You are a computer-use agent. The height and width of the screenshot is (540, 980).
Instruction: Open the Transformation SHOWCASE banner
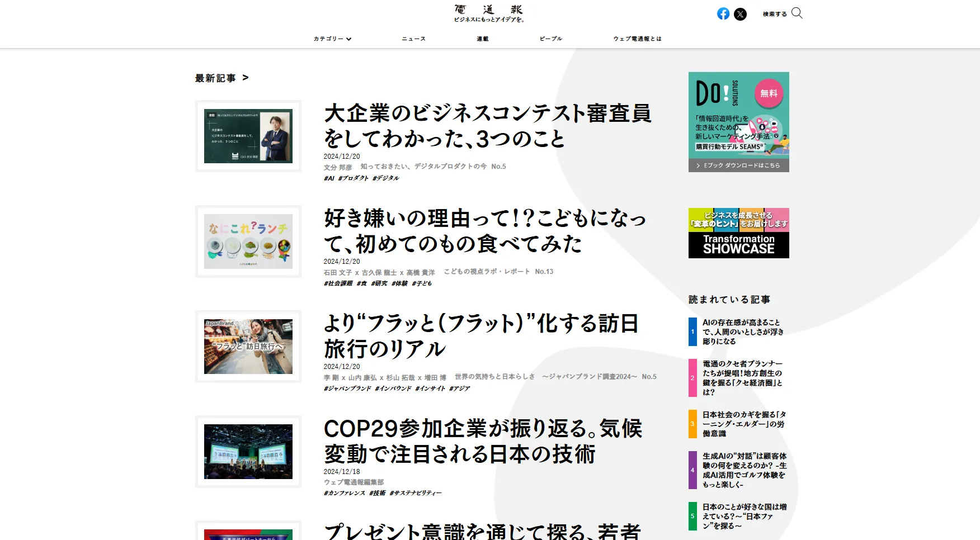pyautogui.click(x=738, y=233)
